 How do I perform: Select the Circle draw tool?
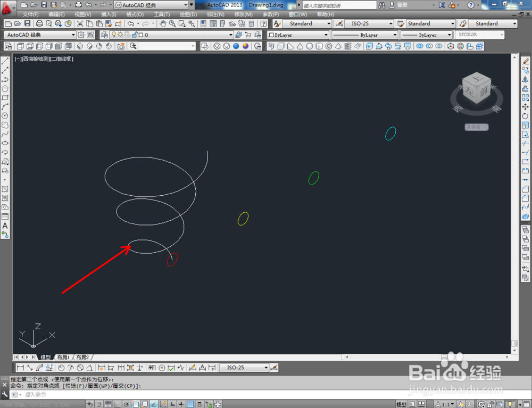click(5, 116)
